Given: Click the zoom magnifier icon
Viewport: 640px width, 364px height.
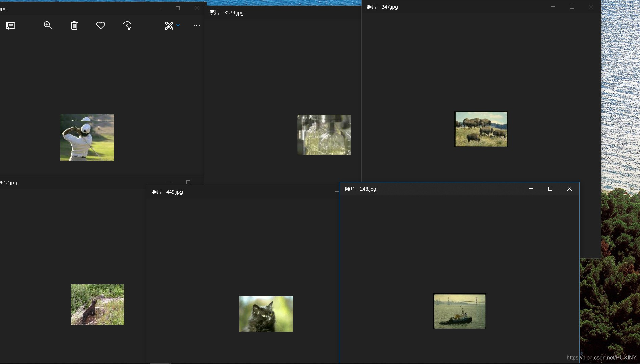Looking at the screenshot, I should 48,26.
